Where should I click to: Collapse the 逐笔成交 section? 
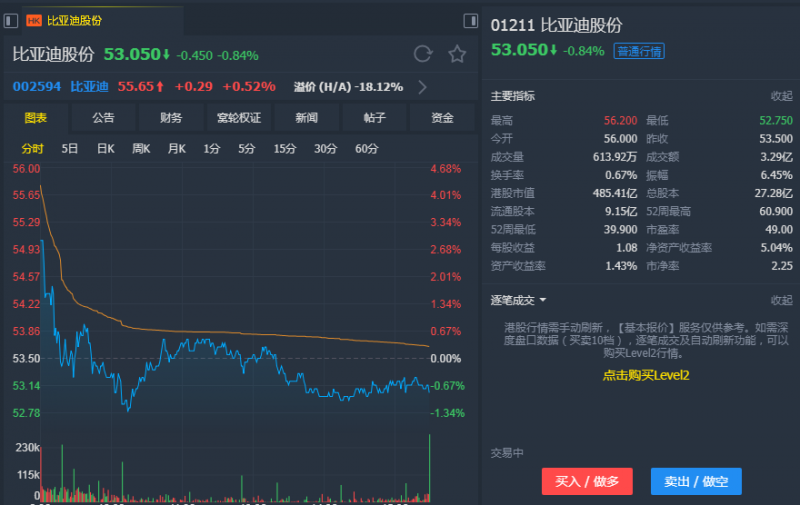[x=782, y=300]
